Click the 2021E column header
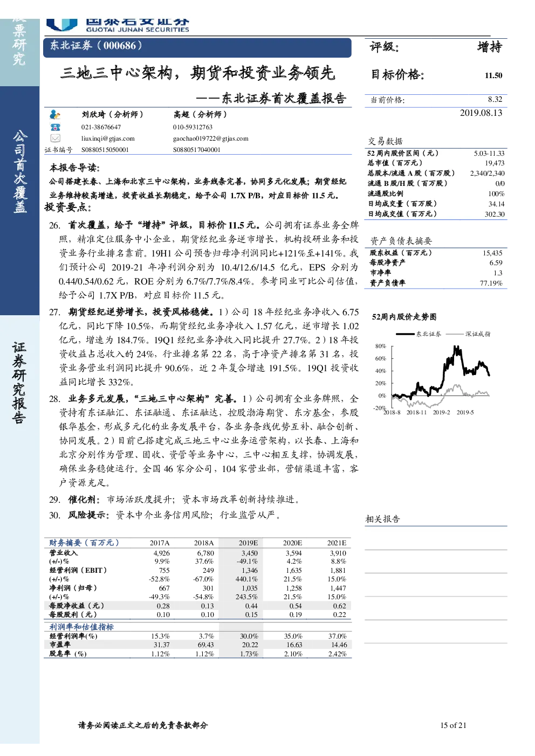The height and width of the screenshot is (756, 535). [337, 543]
